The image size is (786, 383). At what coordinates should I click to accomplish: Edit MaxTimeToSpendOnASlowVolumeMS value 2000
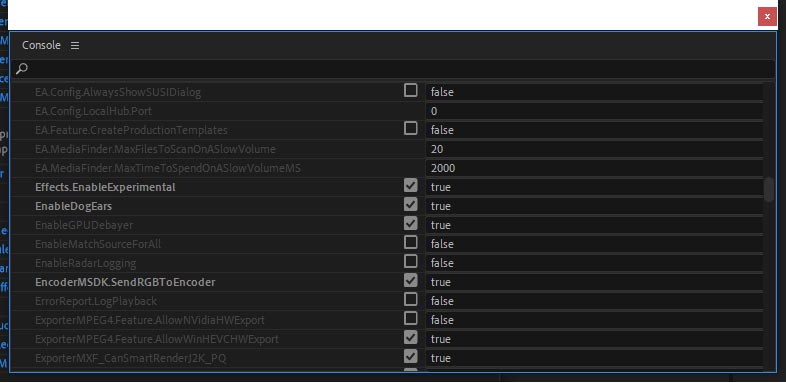click(594, 168)
